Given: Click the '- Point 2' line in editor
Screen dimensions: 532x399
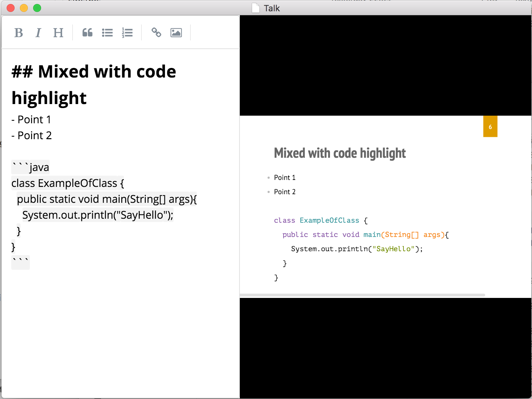Looking at the screenshot, I should (x=31, y=136).
